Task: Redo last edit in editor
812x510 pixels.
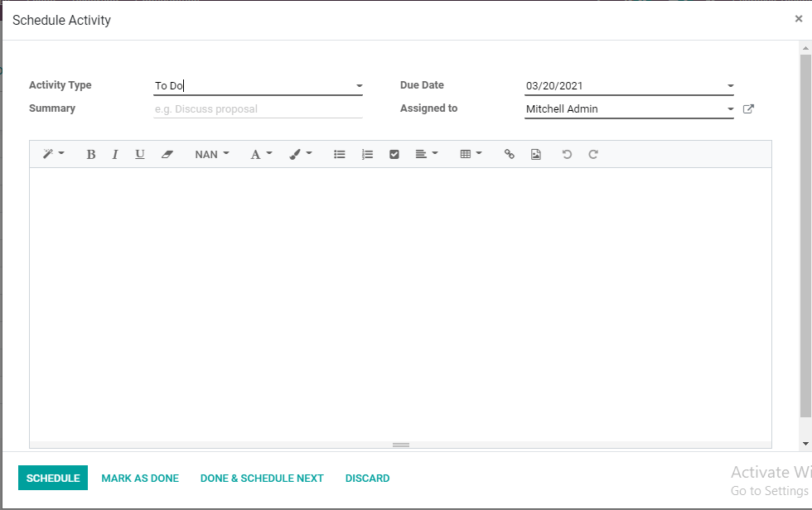Action: pyautogui.click(x=593, y=154)
